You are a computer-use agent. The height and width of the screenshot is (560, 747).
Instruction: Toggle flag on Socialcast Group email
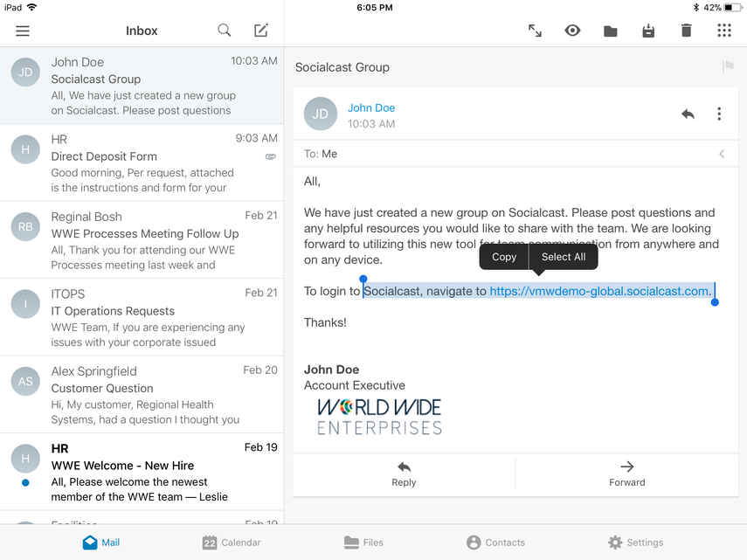tap(727, 67)
